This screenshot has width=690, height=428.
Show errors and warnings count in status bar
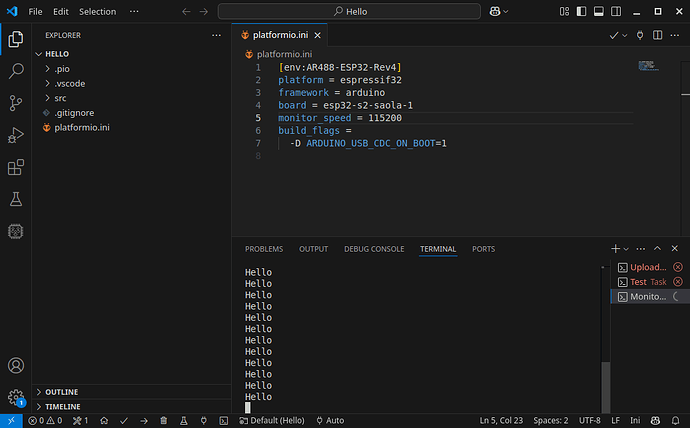[x=45, y=421]
